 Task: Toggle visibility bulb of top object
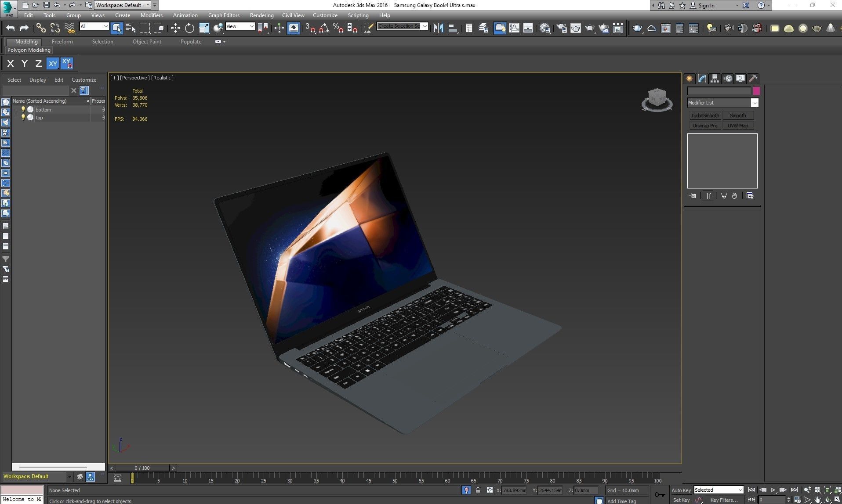(23, 117)
